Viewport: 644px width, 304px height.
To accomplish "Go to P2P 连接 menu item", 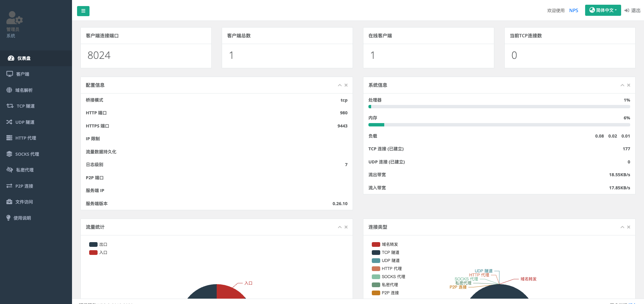I will (x=24, y=186).
